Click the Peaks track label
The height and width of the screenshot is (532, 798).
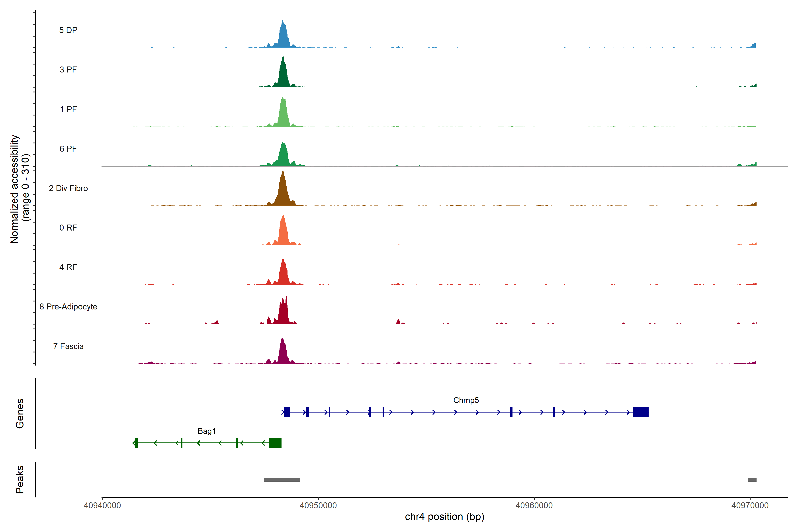[20, 479]
